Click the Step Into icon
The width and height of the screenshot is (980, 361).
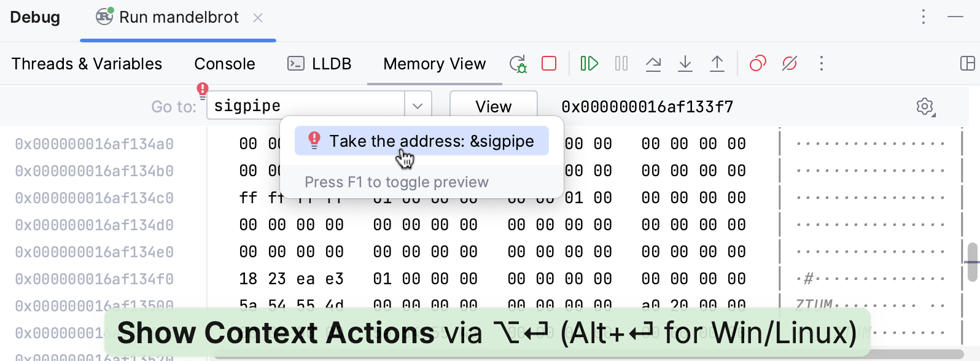tap(685, 63)
